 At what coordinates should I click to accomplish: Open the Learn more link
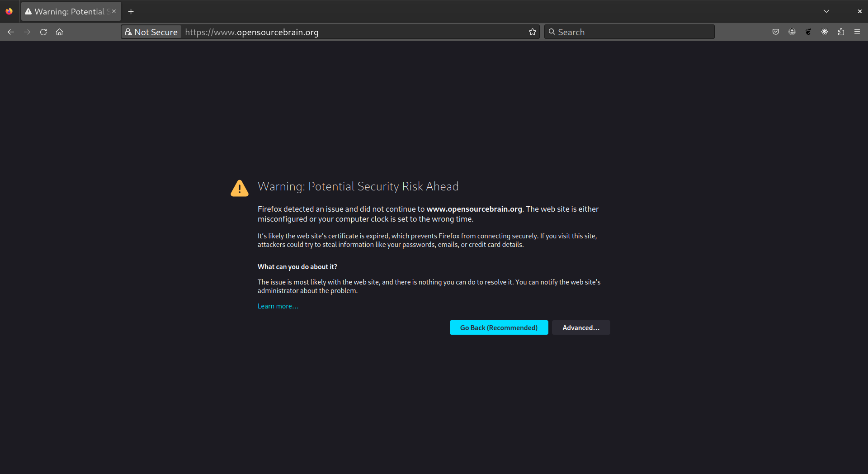click(278, 306)
